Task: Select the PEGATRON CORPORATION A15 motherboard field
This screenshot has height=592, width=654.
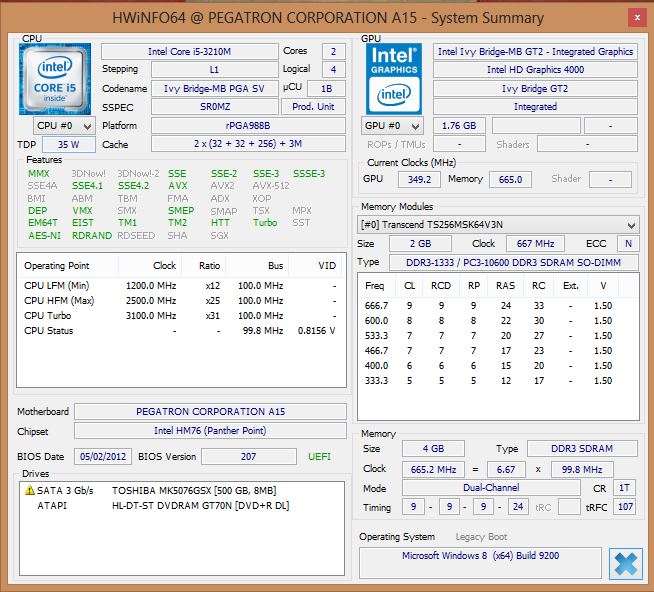Action: 210,411
